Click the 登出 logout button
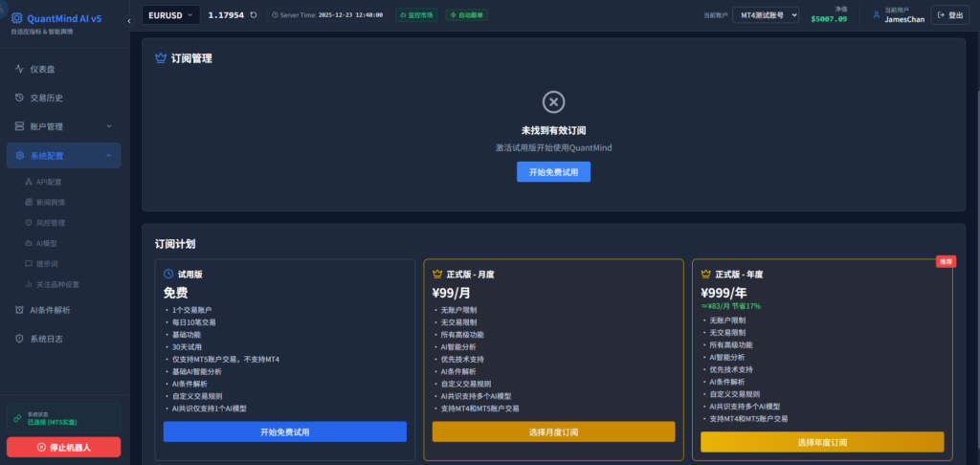Screen dimensions: 980x465 pos(949,14)
